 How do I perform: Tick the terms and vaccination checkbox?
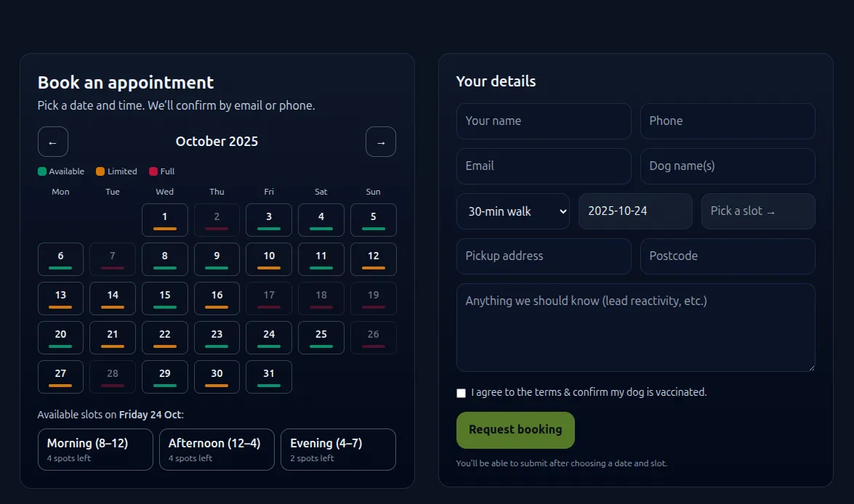click(461, 393)
